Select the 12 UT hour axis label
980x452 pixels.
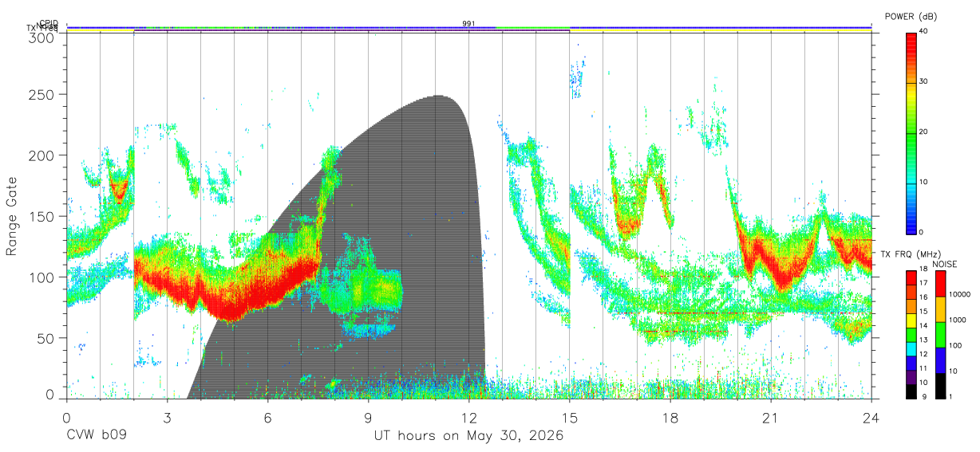tap(468, 417)
